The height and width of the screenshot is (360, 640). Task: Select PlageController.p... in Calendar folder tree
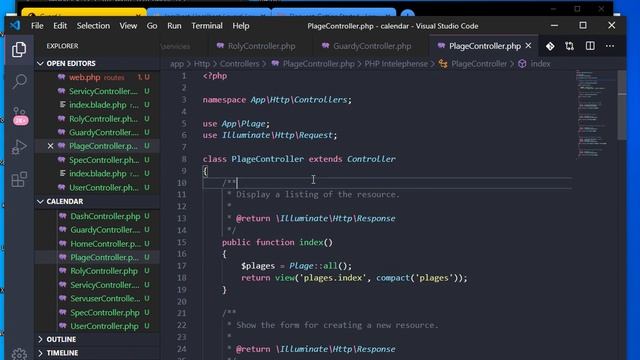pyautogui.click(x=98, y=258)
